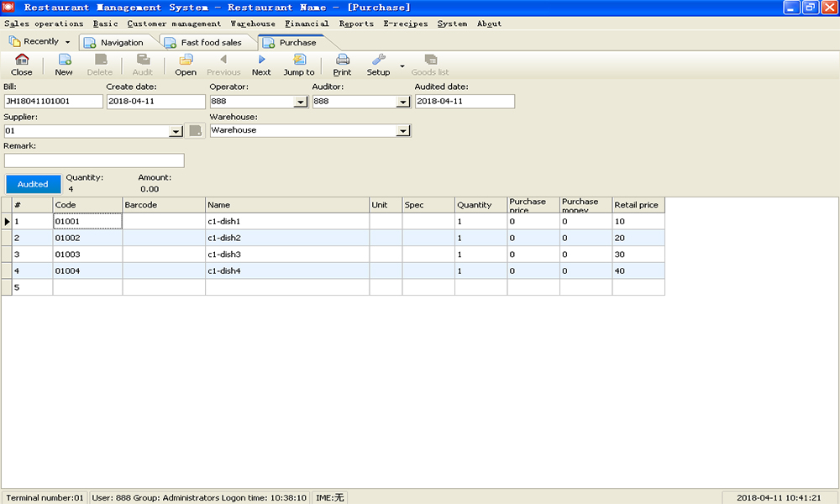Click retail price cell 30
This screenshot has height=504, width=840.
click(x=638, y=255)
